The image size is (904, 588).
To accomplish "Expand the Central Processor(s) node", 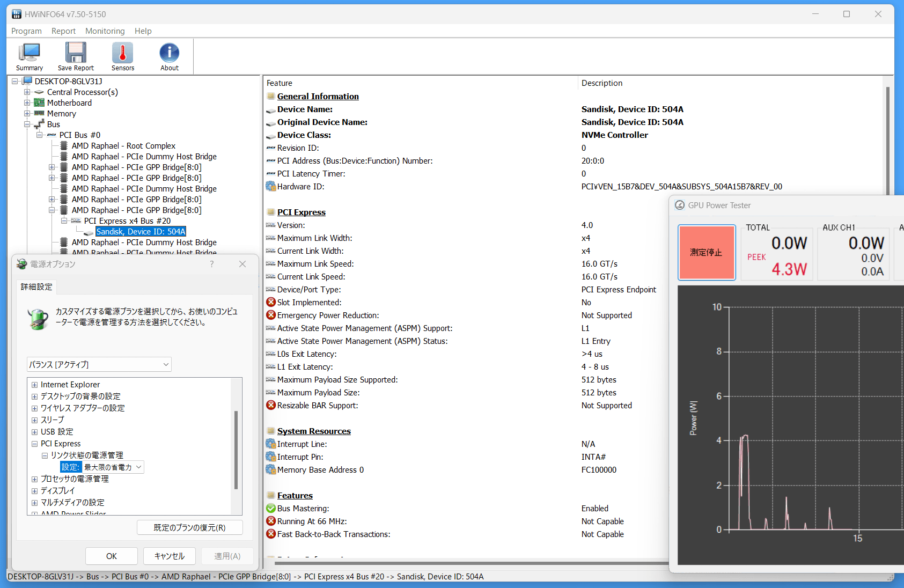I will coord(27,92).
